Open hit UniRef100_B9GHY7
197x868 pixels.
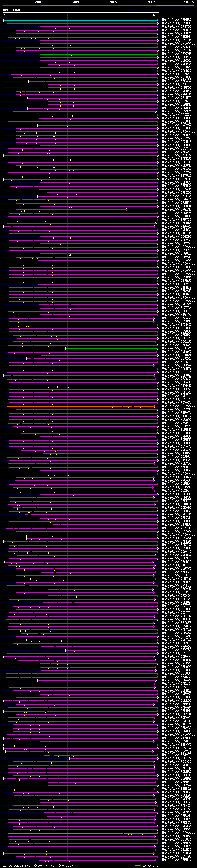176,91
